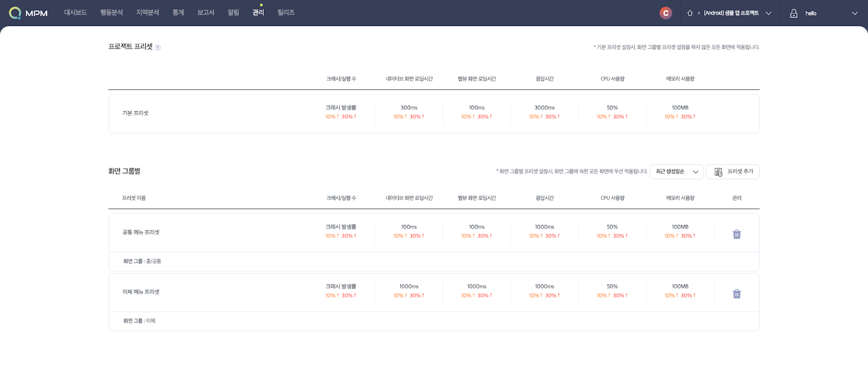Viewport: 868px width, 376px height.
Task: Delete the 이체 메뉴 프리셋 with trash icon
Action: click(737, 294)
